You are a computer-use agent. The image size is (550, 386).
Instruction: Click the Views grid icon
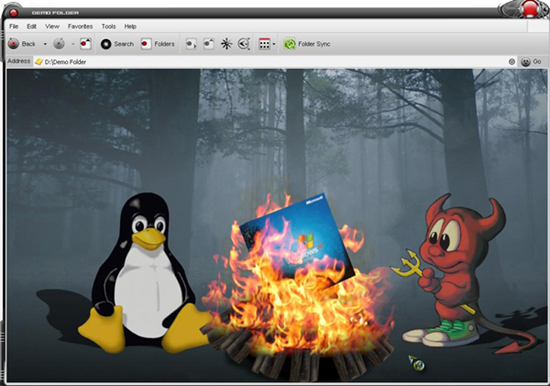pyautogui.click(x=264, y=44)
